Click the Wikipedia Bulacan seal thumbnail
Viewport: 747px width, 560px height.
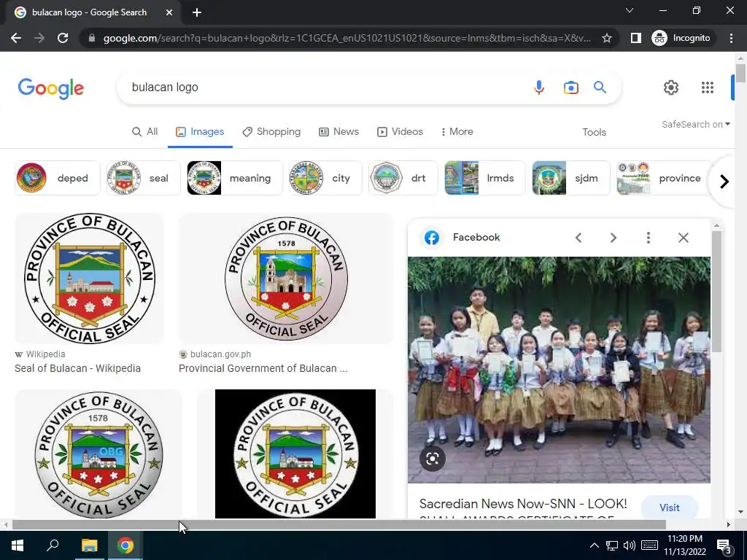[89, 279]
